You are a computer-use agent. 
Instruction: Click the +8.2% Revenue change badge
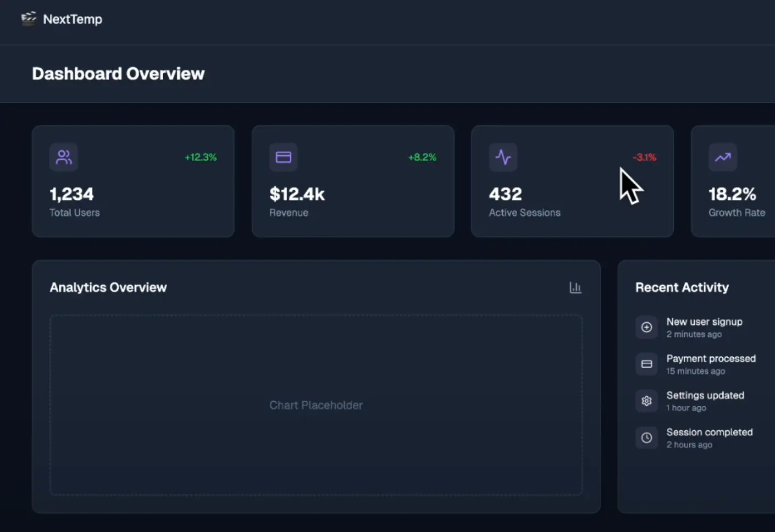click(422, 158)
